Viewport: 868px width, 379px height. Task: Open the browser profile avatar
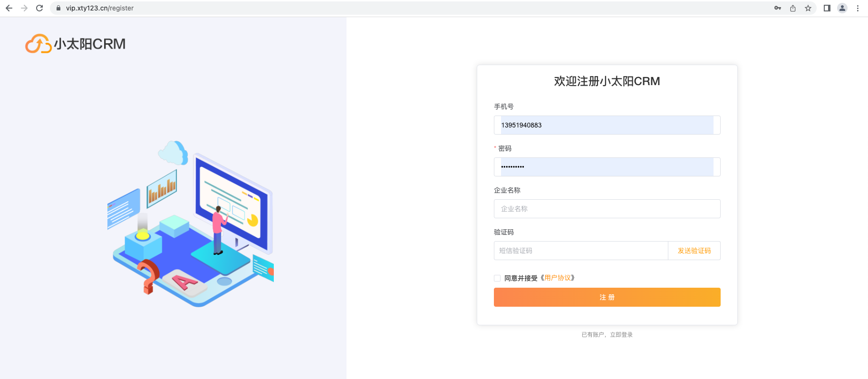click(842, 8)
